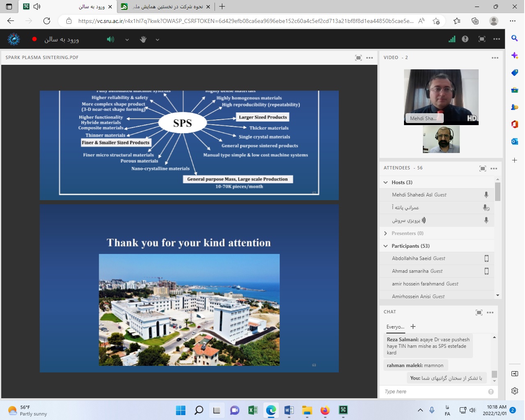
Task: Open browser collections icon
Action: point(475,21)
